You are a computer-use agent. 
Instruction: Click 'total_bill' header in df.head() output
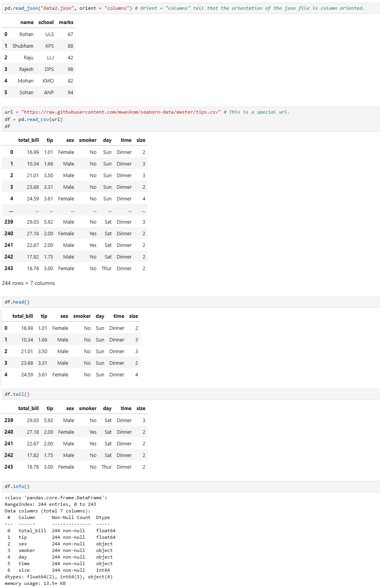(x=22, y=316)
